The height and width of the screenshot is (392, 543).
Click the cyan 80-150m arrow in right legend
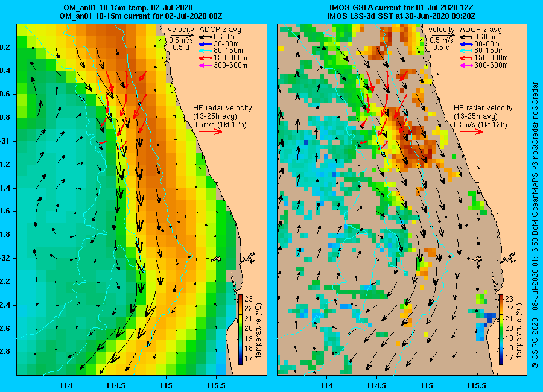coord(466,51)
